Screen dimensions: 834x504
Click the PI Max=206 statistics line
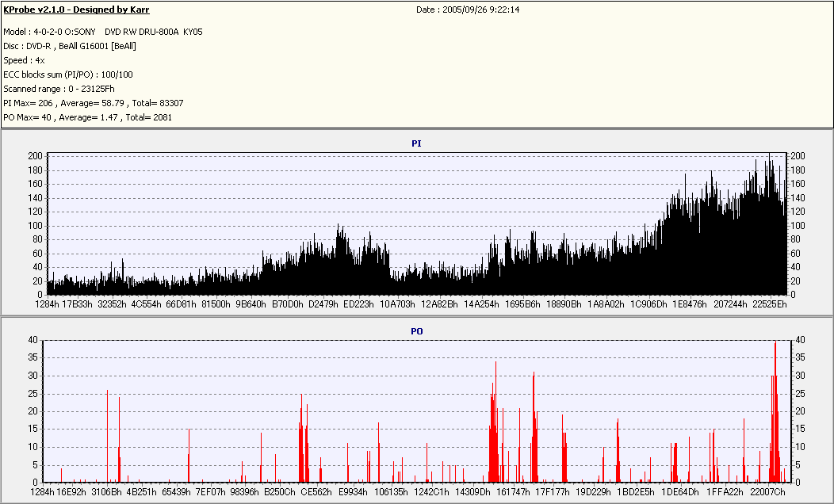point(94,103)
